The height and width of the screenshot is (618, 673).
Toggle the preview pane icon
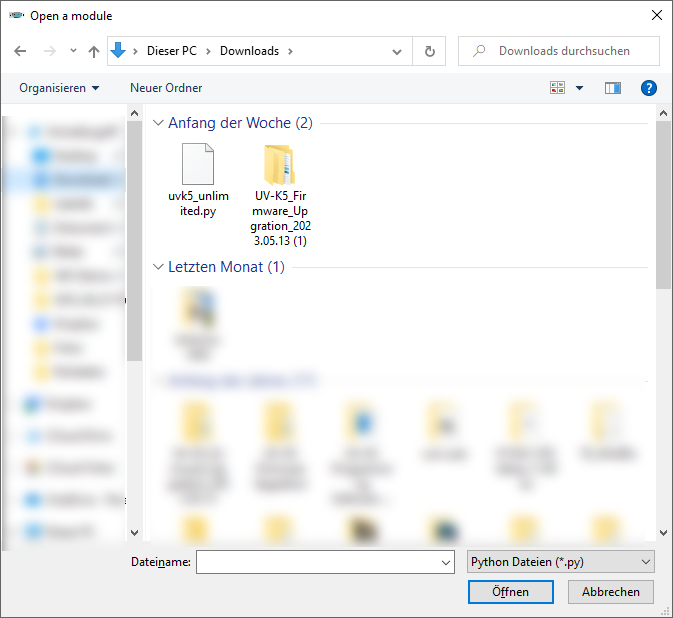pyautogui.click(x=613, y=88)
